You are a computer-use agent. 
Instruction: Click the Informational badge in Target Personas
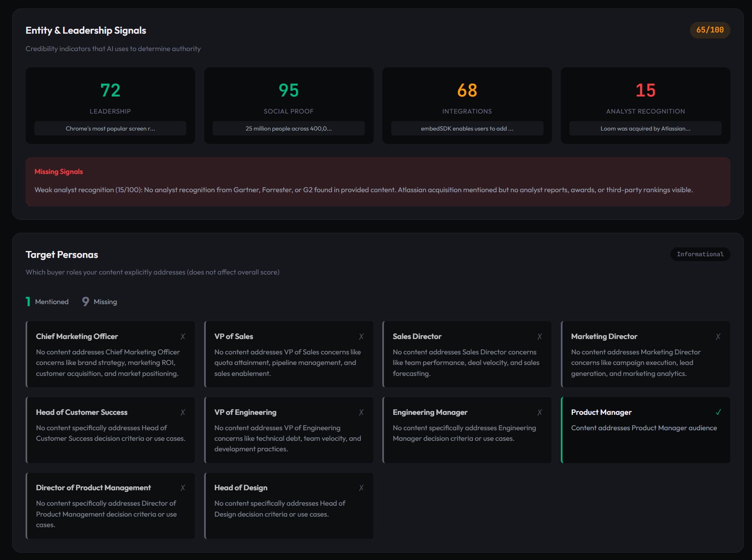click(x=700, y=254)
